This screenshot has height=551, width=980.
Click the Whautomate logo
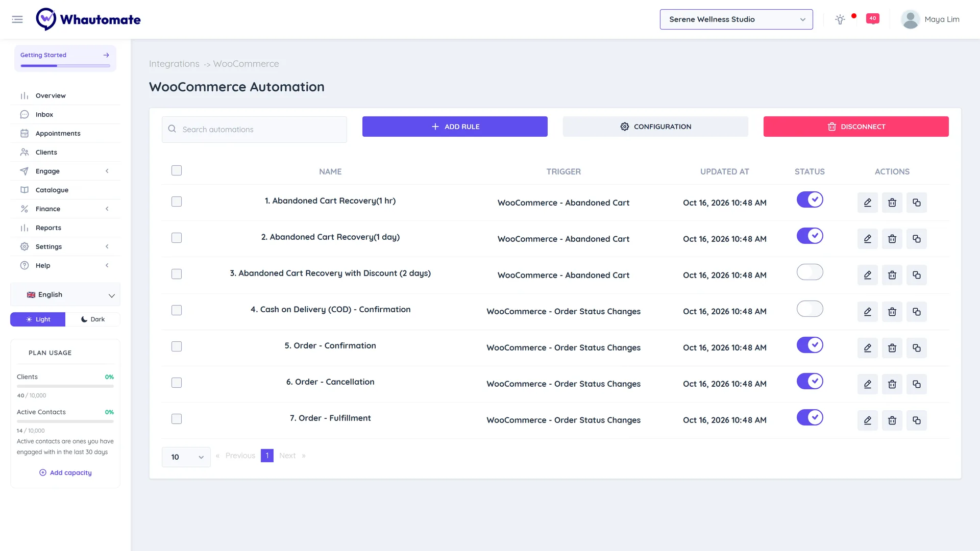[x=88, y=19]
